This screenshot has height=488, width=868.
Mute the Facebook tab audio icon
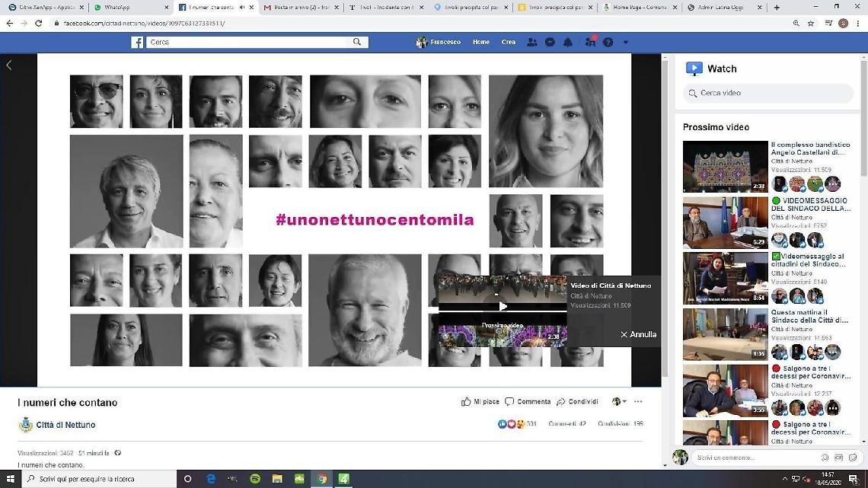click(242, 8)
